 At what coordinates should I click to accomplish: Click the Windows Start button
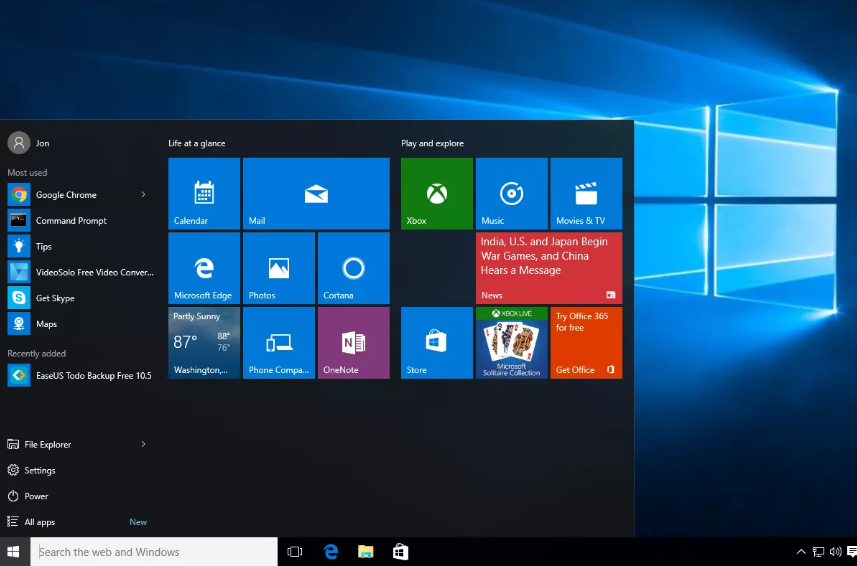tap(14, 552)
